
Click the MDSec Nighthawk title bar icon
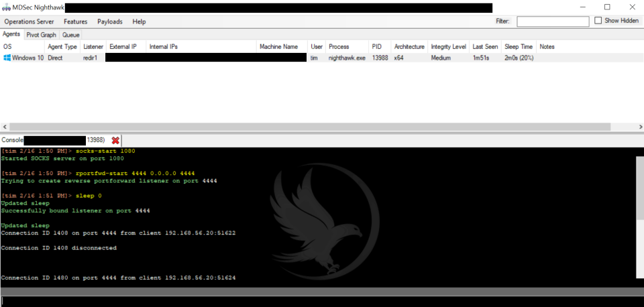(6, 8)
